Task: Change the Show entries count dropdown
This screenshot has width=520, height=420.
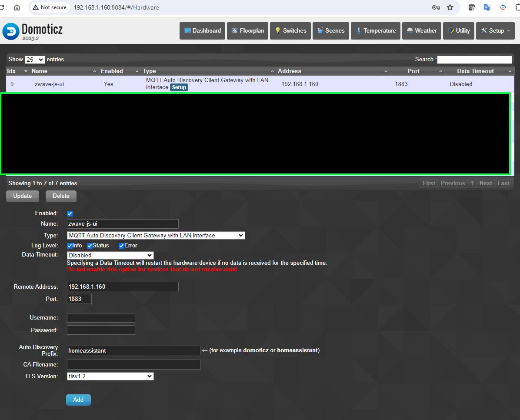Action: tap(35, 60)
